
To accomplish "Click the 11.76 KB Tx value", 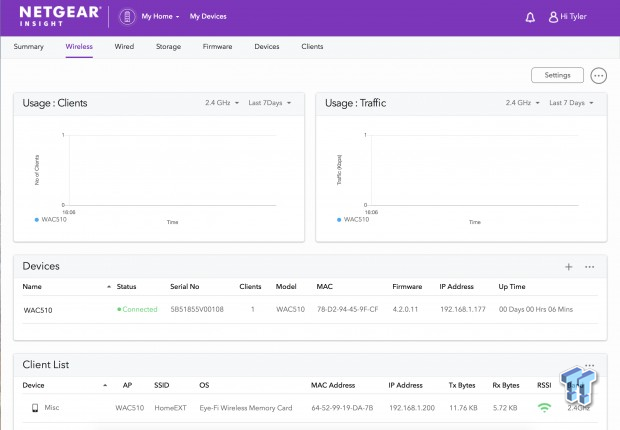I will point(463,408).
